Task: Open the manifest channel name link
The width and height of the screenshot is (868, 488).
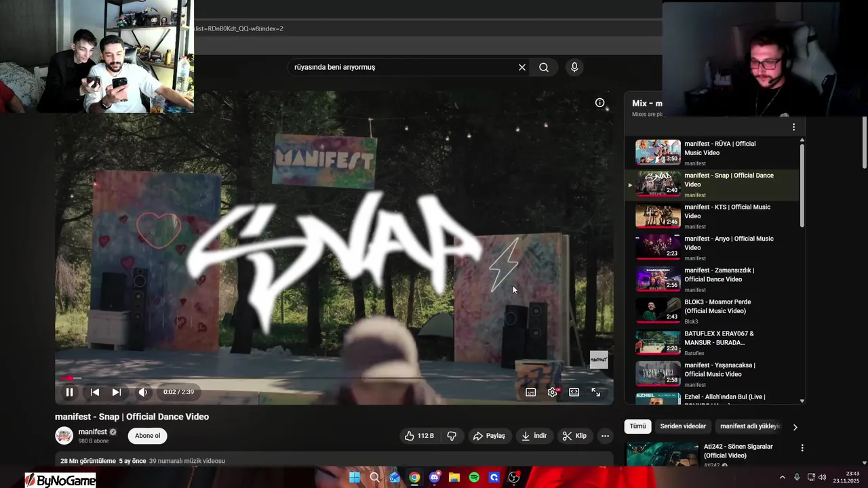Action: [x=93, y=432]
